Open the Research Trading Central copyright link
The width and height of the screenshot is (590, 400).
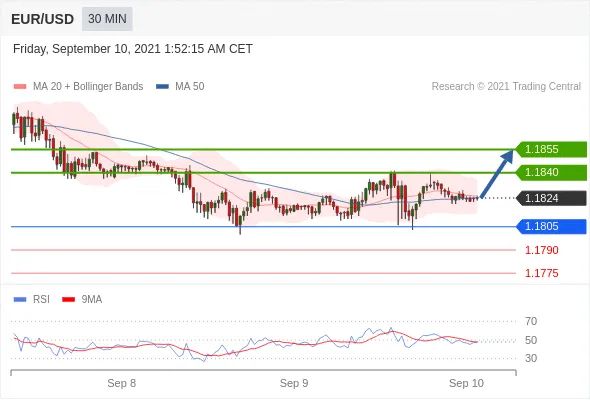click(x=506, y=87)
